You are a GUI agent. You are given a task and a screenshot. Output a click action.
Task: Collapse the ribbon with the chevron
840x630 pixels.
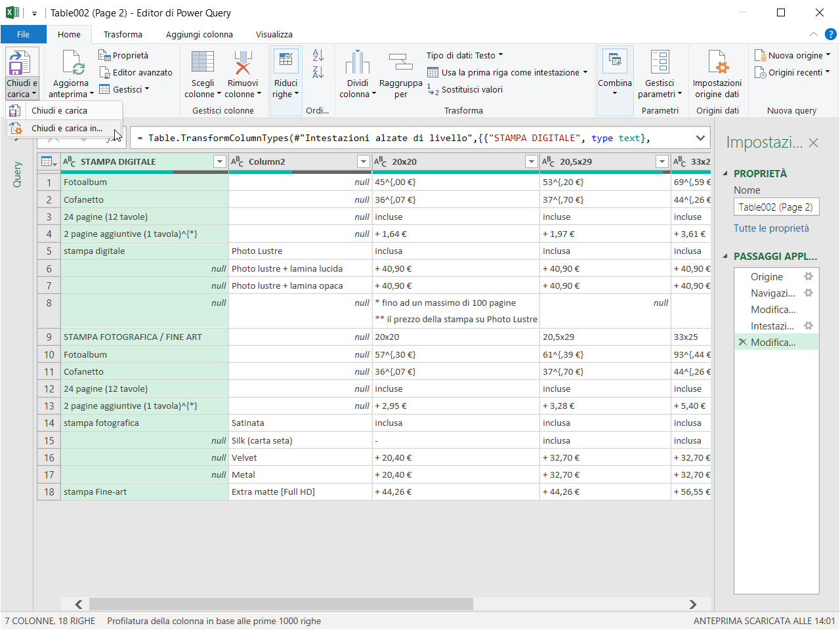814,34
